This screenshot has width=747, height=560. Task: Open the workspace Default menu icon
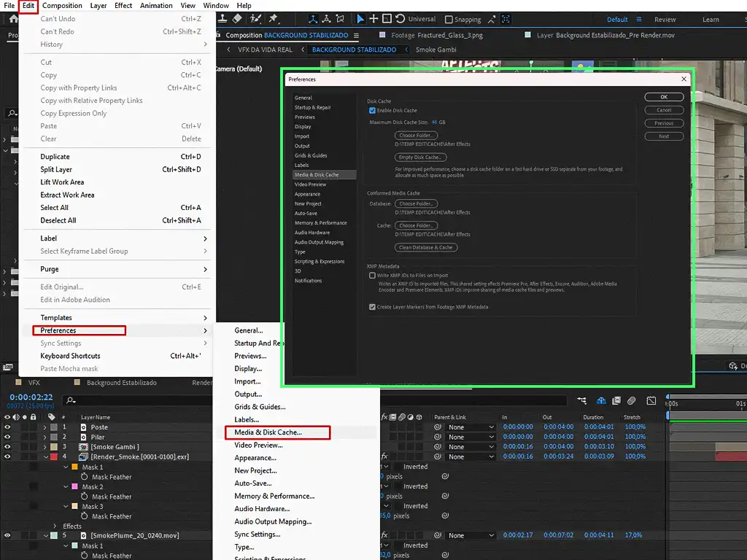click(x=639, y=20)
